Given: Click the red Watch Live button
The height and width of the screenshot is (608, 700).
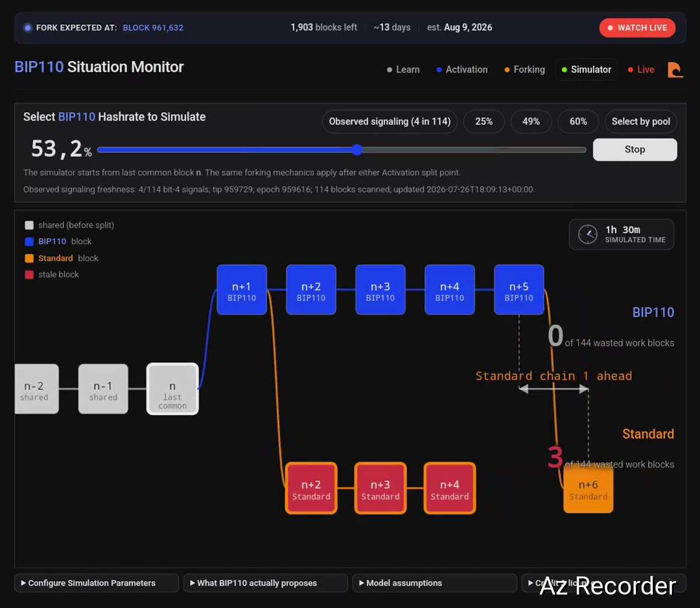Looking at the screenshot, I should [637, 27].
